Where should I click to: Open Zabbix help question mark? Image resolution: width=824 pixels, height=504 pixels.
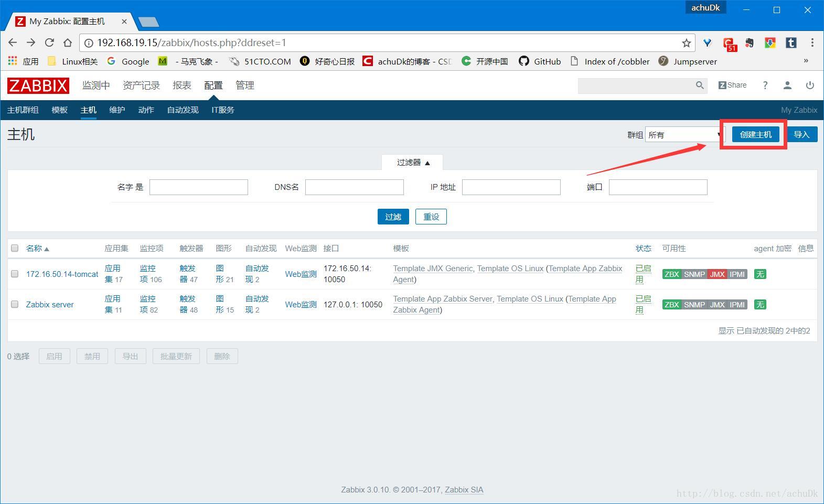(x=765, y=85)
